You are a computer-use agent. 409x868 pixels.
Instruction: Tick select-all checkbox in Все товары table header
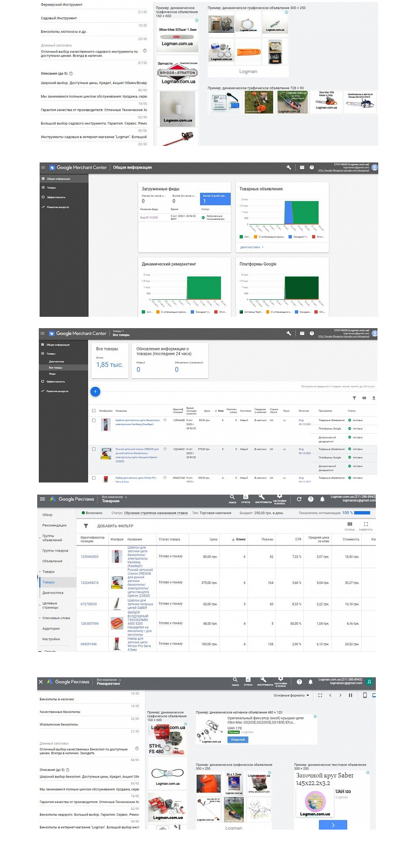[x=94, y=411]
